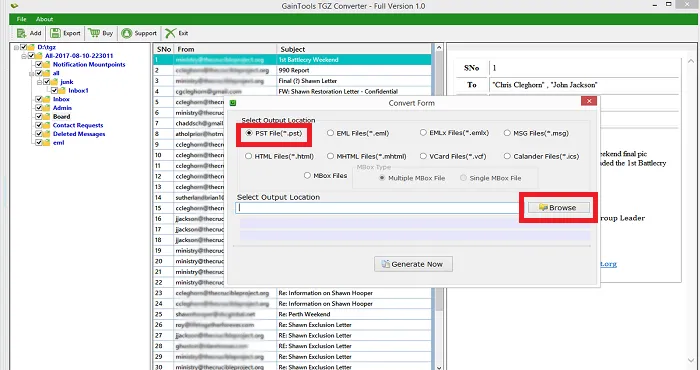Toggle the Contact Requests checkbox
The width and height of the screenshot is (700, 370).
39,125
